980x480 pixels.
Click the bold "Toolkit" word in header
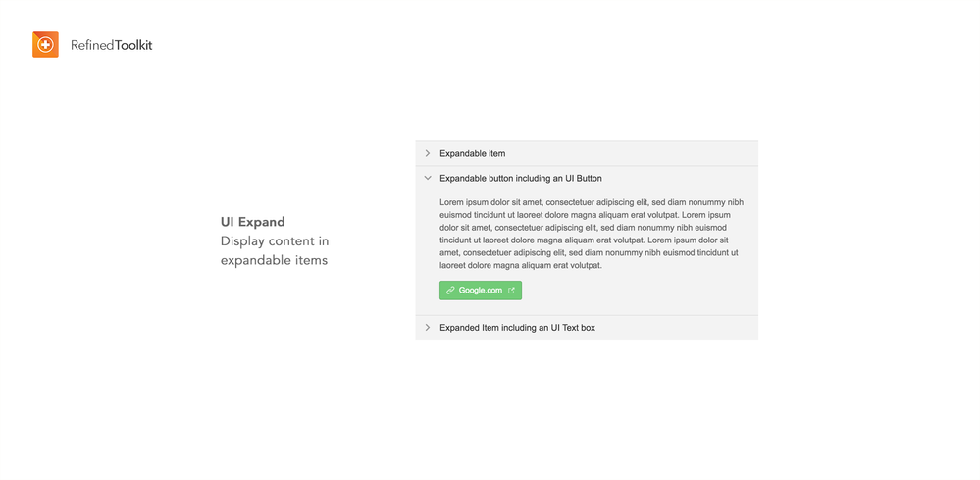coord(133,45)
